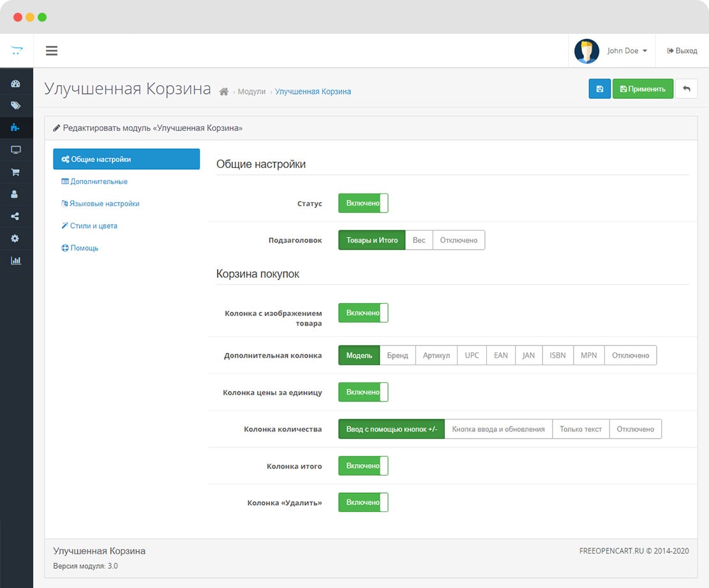Open the Улучшенная Корзина breadcrumb link
The image size is (709, 588).
(x=313, y=91)
